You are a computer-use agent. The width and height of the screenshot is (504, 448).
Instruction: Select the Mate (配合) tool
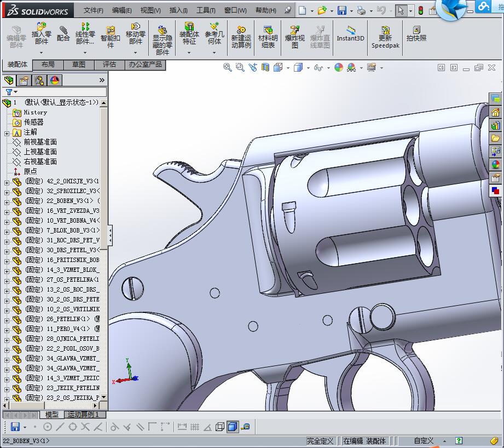pyautogui.click(x=63, y=33)
